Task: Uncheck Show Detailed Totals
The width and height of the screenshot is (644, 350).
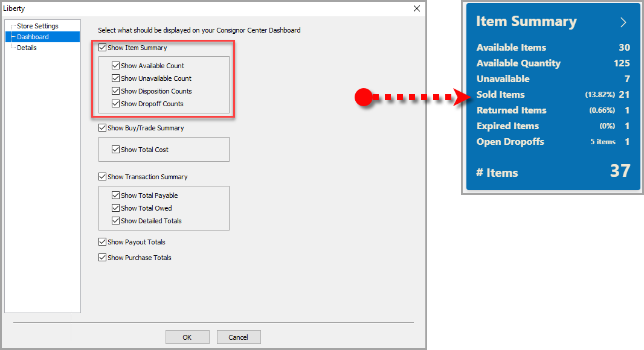Action: pos(116,221)
